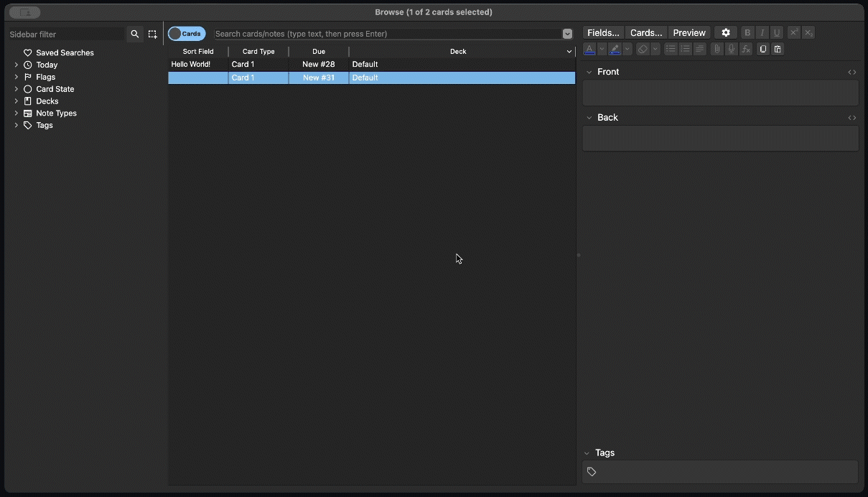Activate the sidebar selection tool icon
868x497 pixels.
[153, 34]
